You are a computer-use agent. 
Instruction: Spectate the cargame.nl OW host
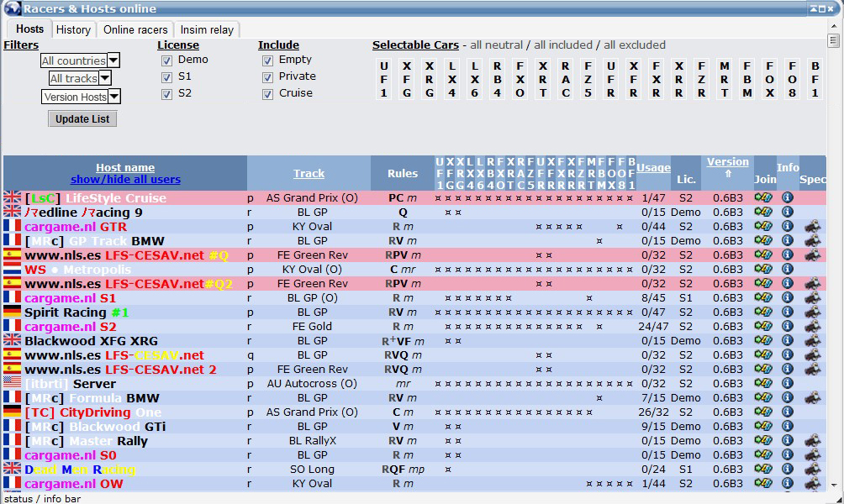(813, 484)
